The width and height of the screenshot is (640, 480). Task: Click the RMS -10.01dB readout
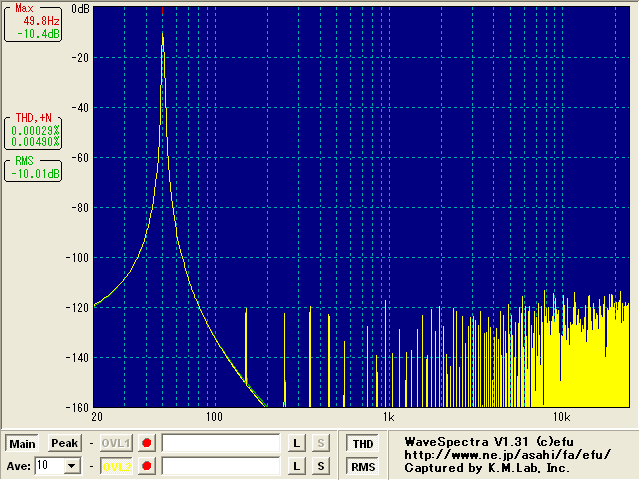tap(33, 170)
